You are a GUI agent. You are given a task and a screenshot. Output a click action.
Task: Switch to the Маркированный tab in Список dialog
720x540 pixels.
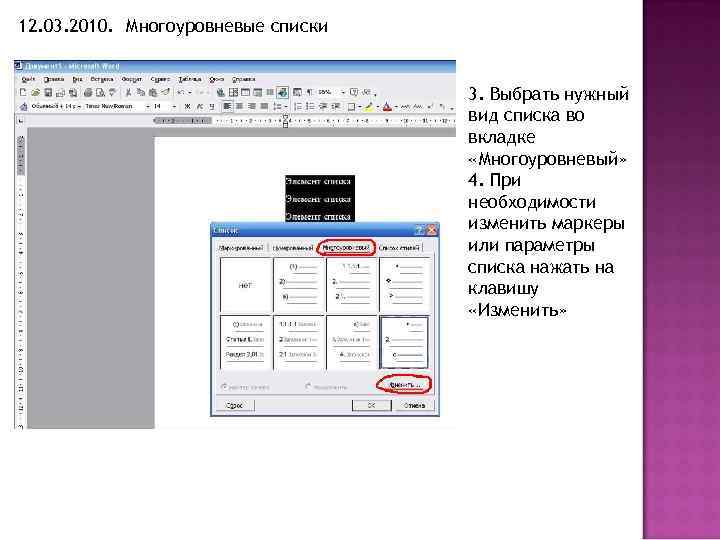241,248
